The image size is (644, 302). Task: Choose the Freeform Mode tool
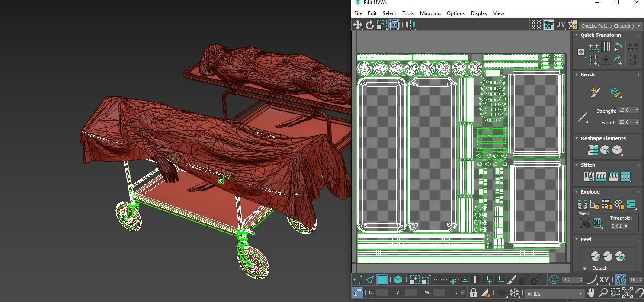394,25
